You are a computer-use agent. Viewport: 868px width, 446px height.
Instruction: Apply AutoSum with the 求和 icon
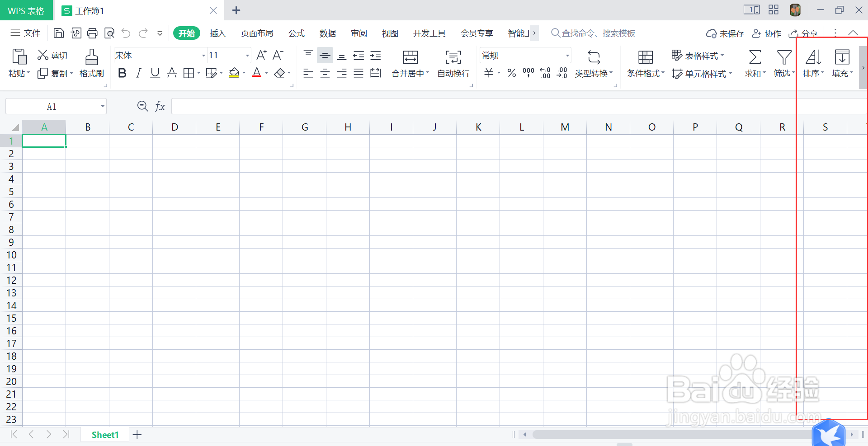point(754,63)
